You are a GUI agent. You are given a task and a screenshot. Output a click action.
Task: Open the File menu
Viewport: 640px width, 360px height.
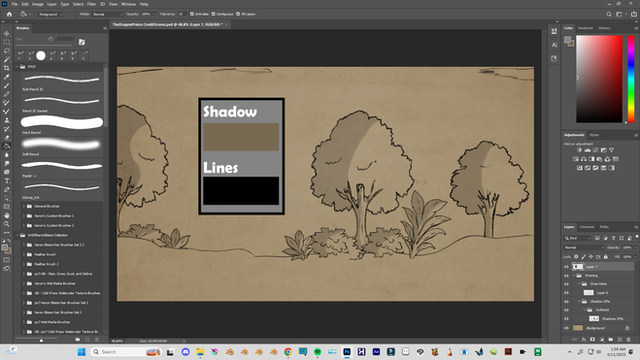pos(14,4)
